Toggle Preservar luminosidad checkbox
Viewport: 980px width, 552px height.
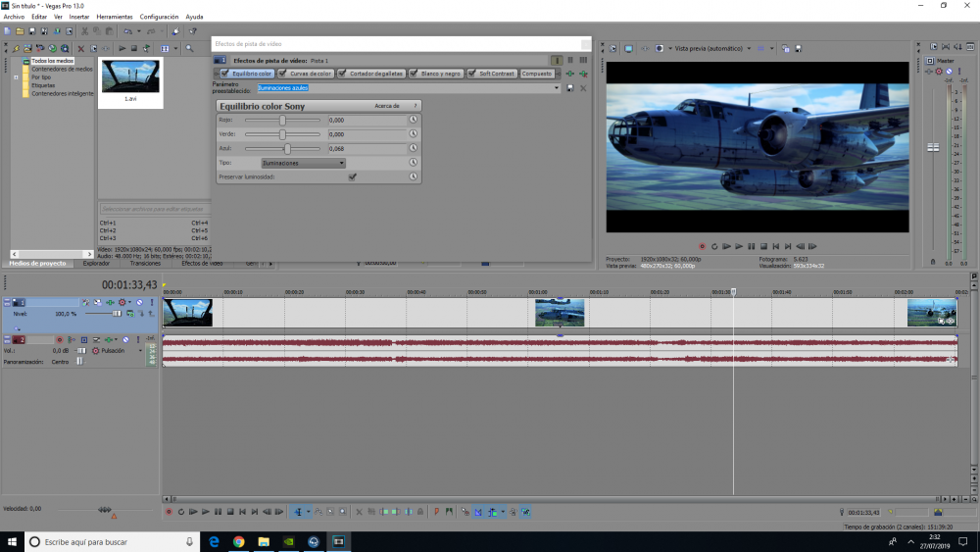click(x=353, y=176)
